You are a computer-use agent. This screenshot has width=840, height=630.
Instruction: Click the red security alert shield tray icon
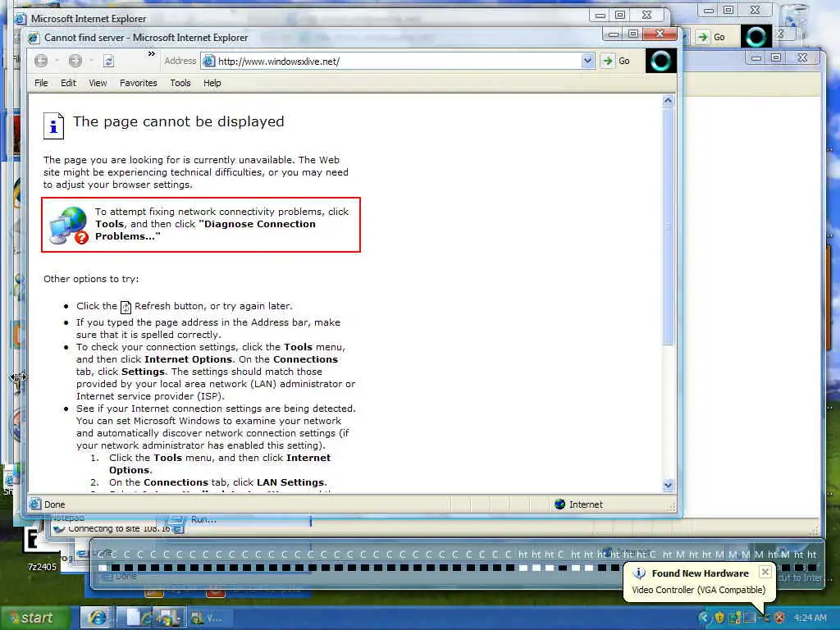780,618
